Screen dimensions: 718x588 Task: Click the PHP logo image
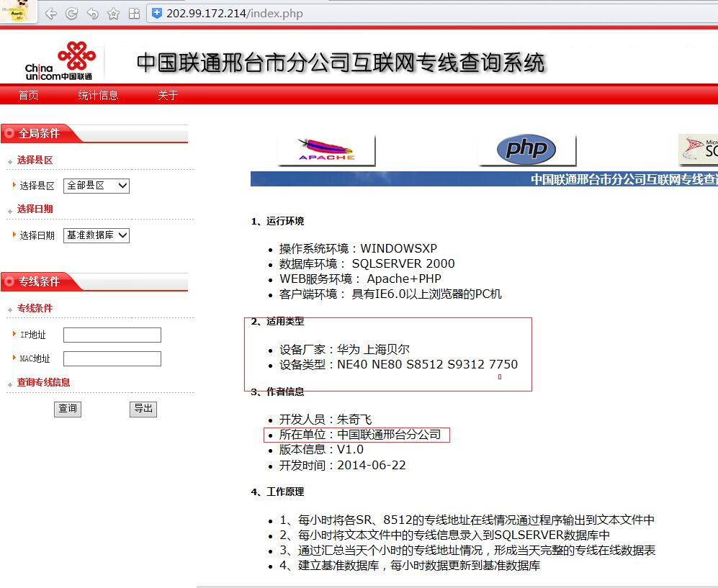pyautogui.click(x=526, y=149)
